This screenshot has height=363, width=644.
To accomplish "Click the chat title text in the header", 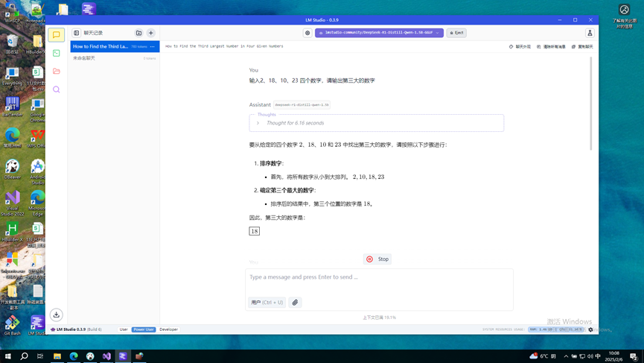I will coord(224,46).
